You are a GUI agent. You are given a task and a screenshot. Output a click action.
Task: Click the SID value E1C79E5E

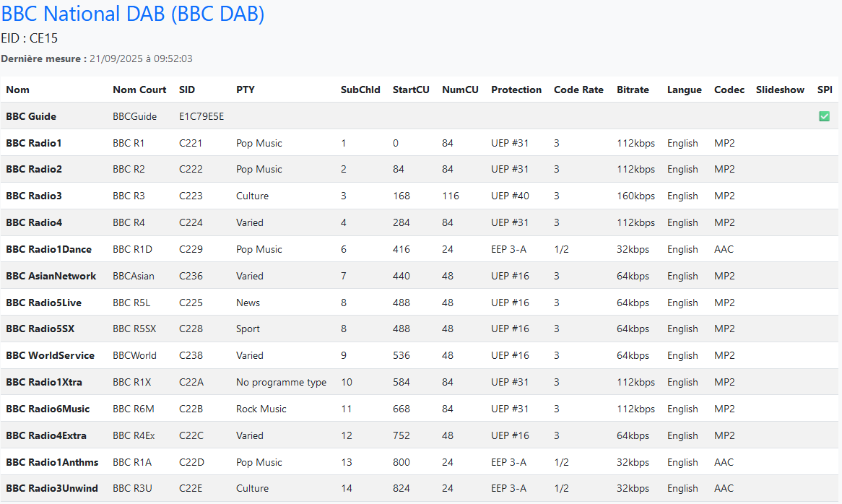pyautogui.click(x=201, y=116)
